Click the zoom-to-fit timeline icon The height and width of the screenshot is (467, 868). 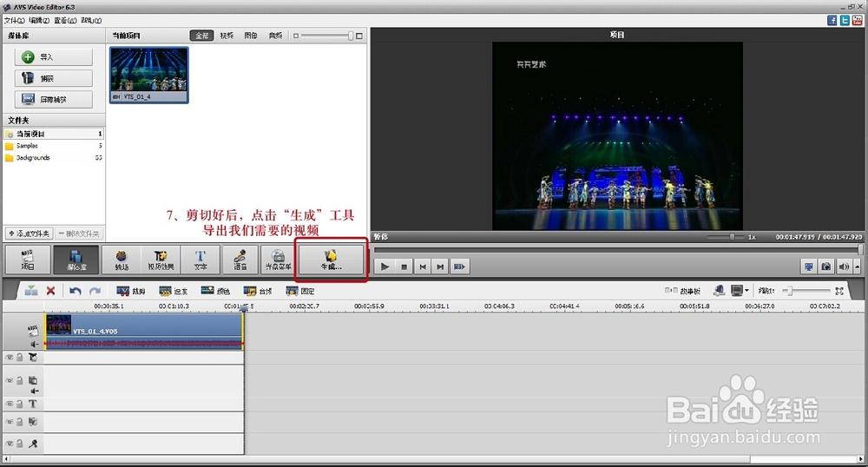point(839,291)
